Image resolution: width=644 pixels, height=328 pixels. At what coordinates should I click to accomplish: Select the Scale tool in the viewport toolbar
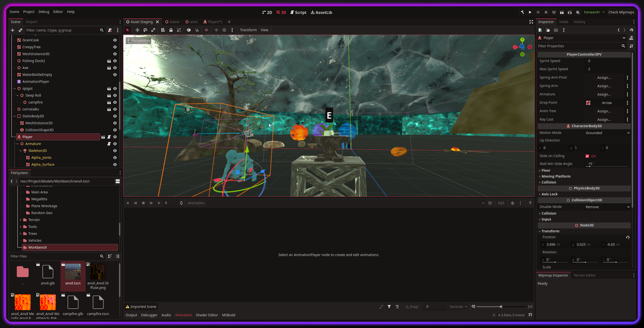[153, 30]
